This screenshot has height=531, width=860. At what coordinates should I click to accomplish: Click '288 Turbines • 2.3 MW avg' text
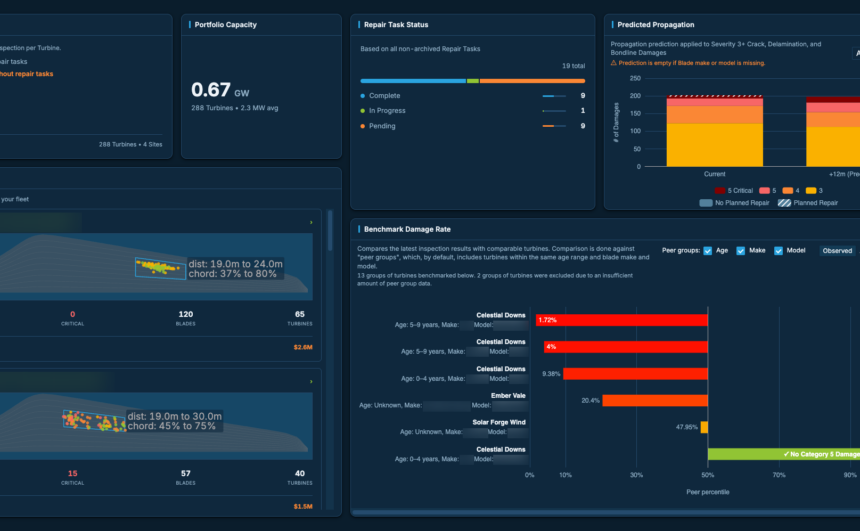pyautogui.click(x=235, y=108)
